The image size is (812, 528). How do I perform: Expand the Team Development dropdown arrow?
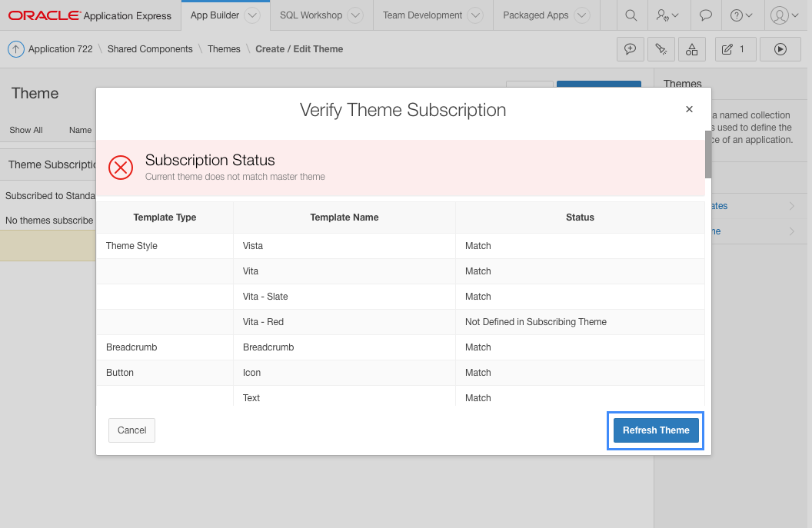tap(475, 15)
